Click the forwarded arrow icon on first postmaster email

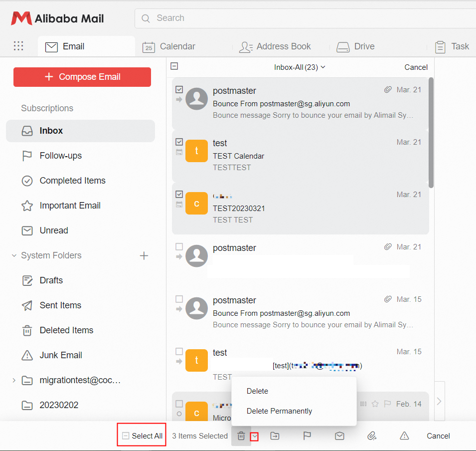tap(179, 99)
